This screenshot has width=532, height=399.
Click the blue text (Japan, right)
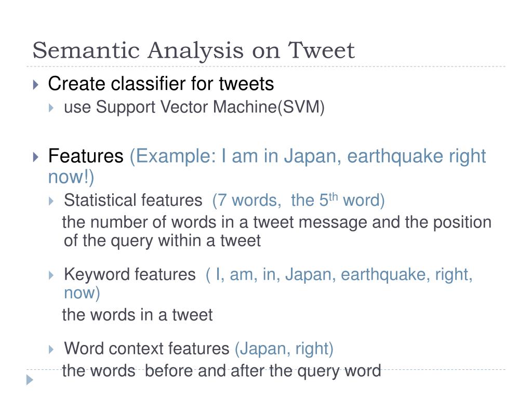(x=284, y=349)
